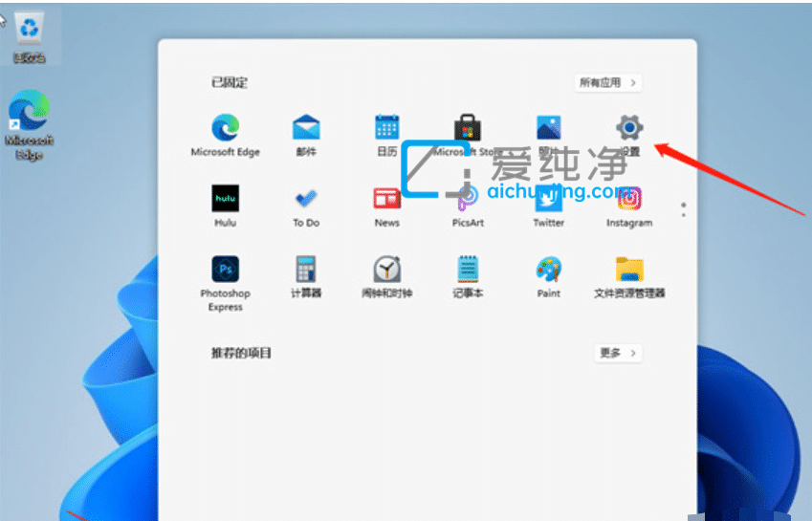Open 闹钟和时钟 alarms and clock
812x521 pixels.
pos(386,269)
